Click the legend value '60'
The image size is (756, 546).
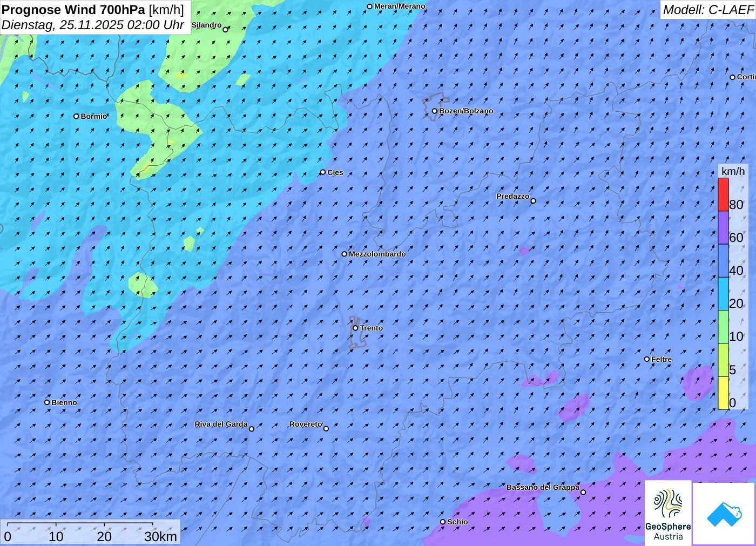click(736, 238)
